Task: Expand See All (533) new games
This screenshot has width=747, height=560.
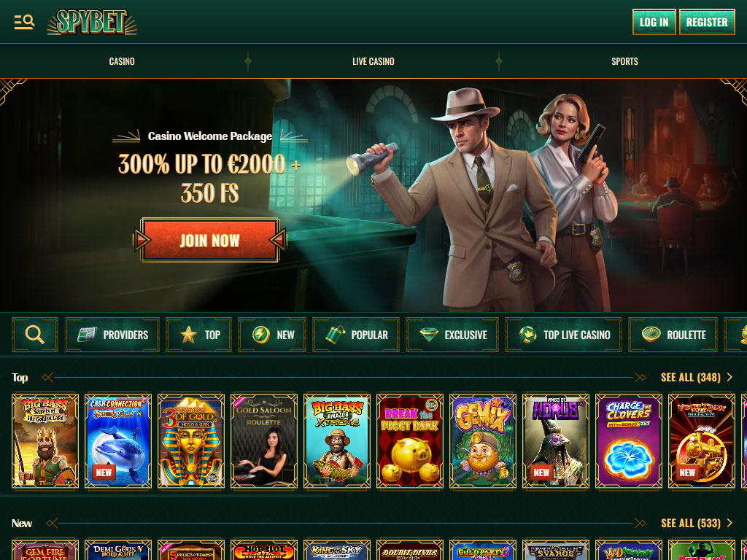Action: pyautogui.click(x=697, y=524)
